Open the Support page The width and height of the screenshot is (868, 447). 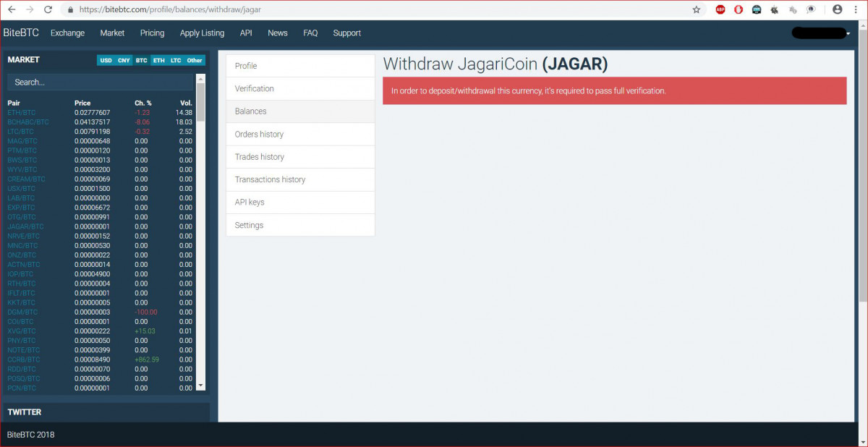346,33
